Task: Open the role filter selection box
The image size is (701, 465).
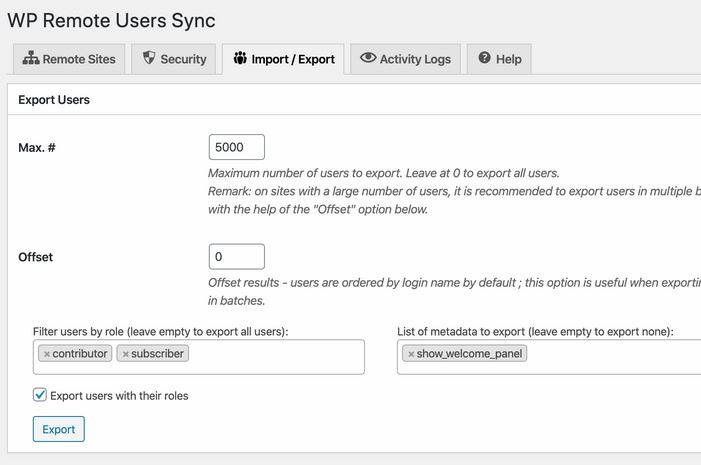Action: (x=198, y=357)
